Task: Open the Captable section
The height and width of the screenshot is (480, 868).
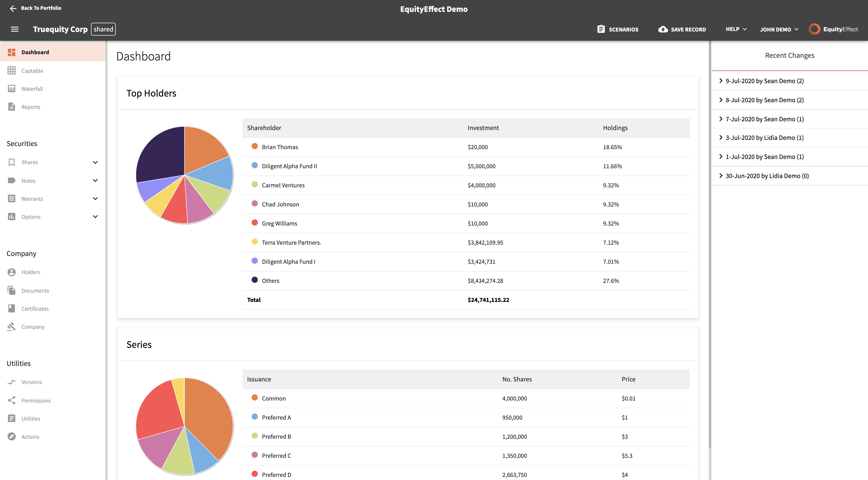Action: [32, 70]
